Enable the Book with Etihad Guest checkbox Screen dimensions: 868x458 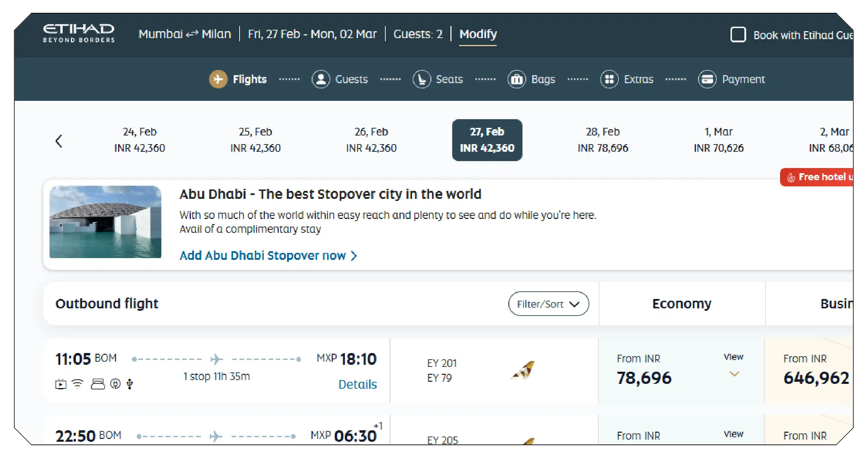coord(739,34)
